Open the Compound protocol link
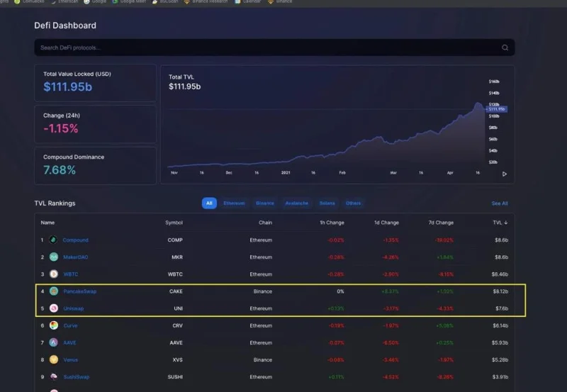Viewport: 567px width, 392px height. (x=75, y=240)
